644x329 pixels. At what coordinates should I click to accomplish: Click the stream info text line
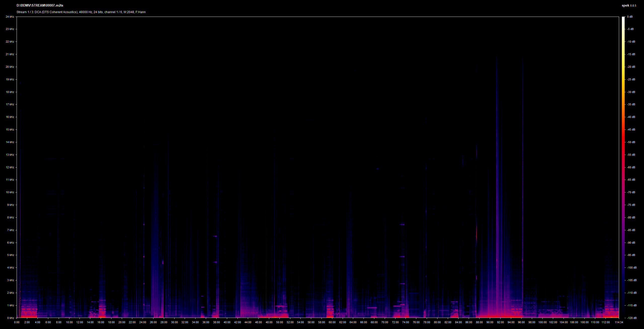coord(81,12)
